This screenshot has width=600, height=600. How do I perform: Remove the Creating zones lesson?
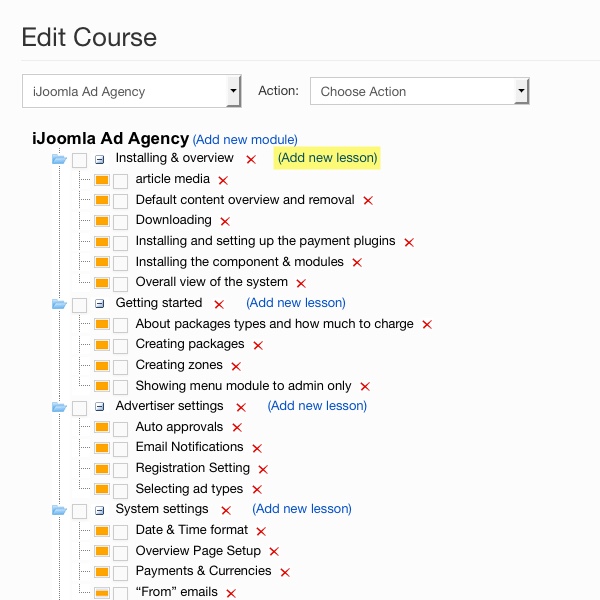pos(236,366)
